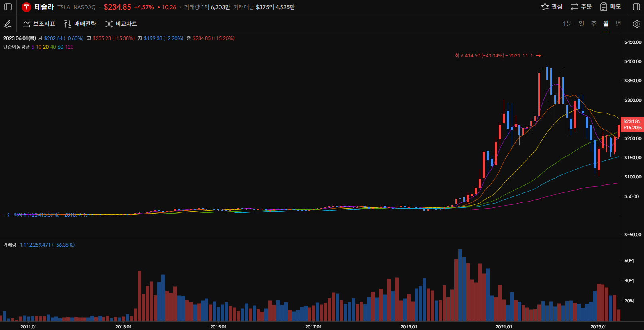Click the current price tag $234.85
The height and width of the screenshot is (330, 644).
(x=632, y=124)
